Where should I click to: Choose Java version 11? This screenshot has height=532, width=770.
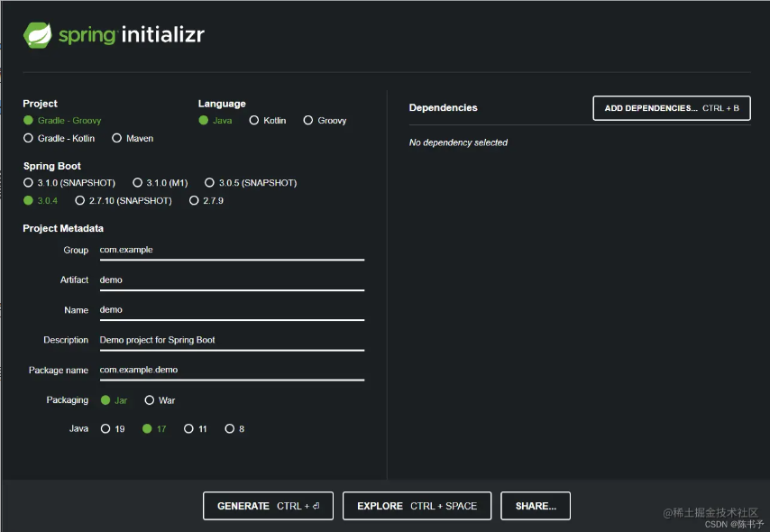[196, 429]
